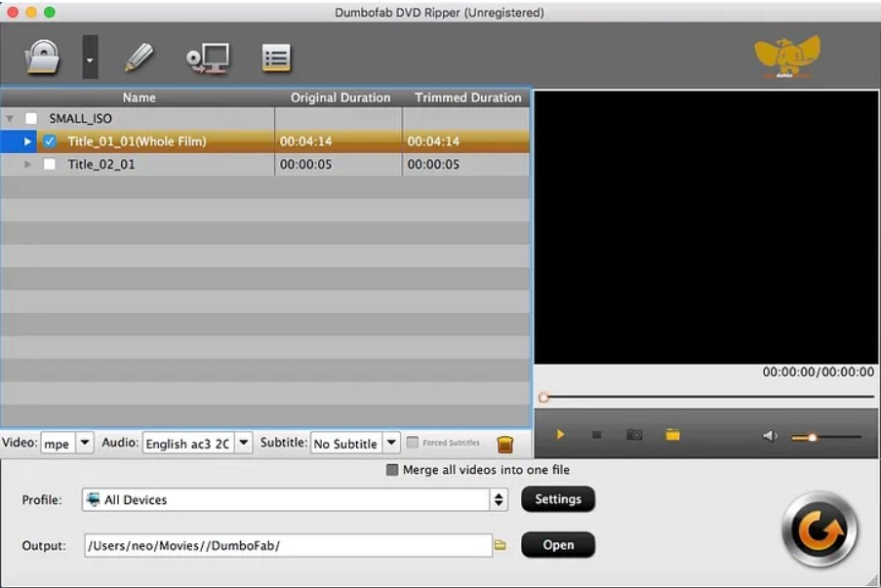Open the Subtitle dropdown
The image size is (881, 588).
coord(390,443)
